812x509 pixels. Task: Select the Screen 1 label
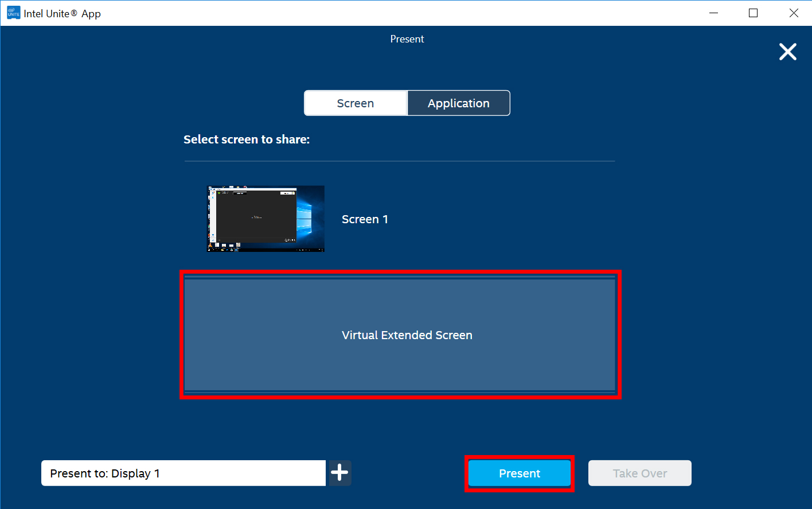pos(365,219)
